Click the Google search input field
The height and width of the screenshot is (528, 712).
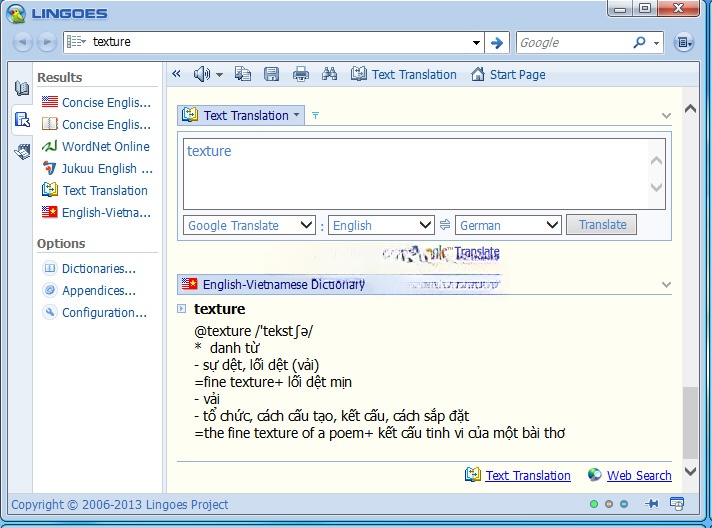point(574,43)
